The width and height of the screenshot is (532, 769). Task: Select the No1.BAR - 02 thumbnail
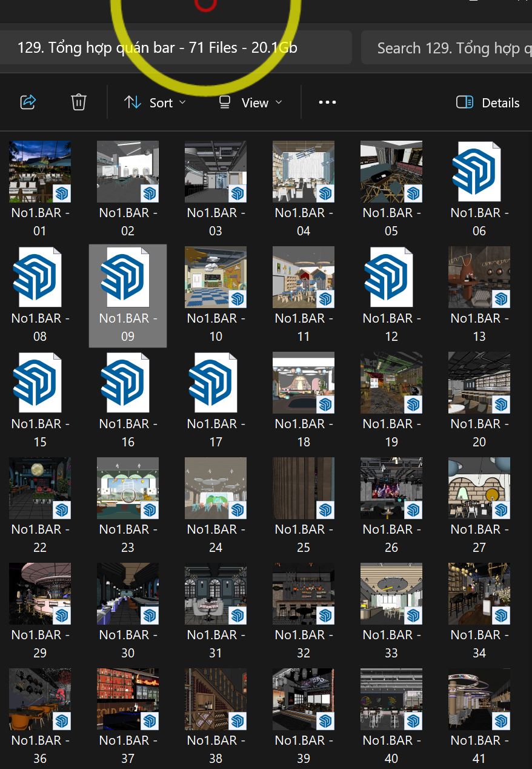pyautogui.click(x=128, y=172)
